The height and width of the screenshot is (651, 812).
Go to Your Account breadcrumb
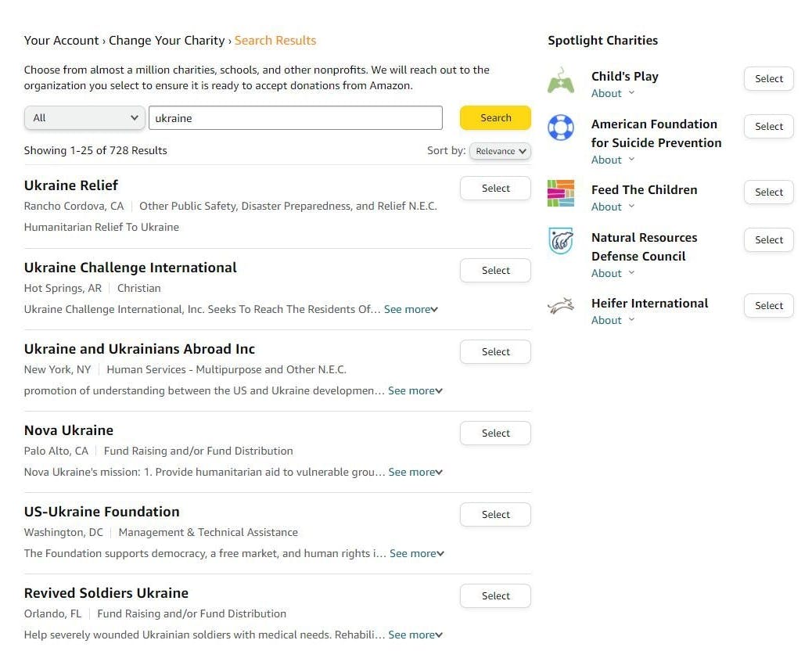61,41
